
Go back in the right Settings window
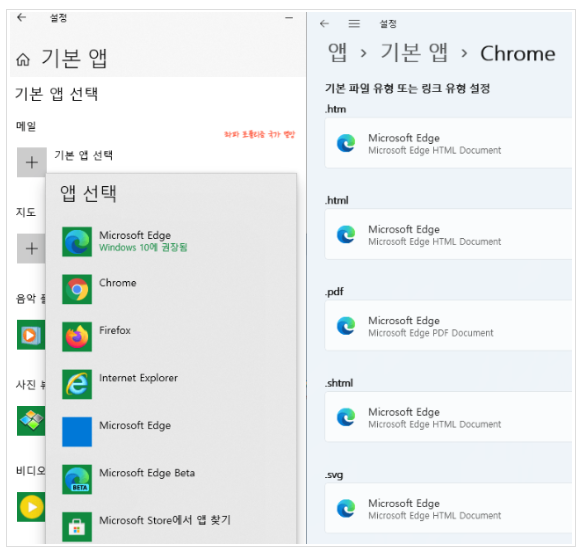pyautogui.click(x=324, y=24)
